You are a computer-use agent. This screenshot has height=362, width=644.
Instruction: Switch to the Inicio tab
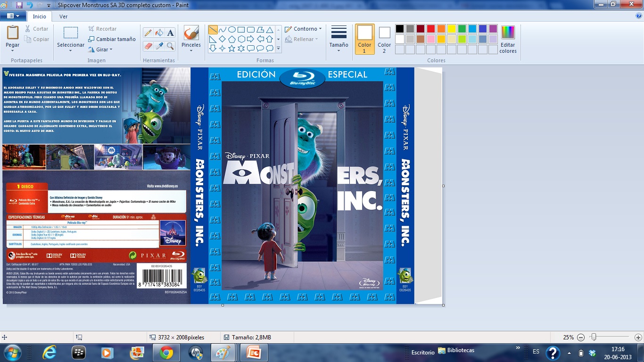tap(40, 16)
